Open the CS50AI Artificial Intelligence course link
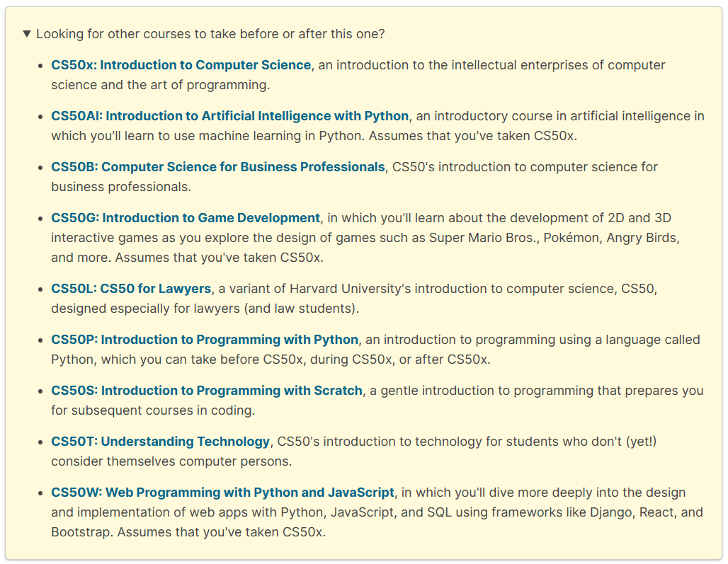 pyautogui.click(x=229, y=115)
